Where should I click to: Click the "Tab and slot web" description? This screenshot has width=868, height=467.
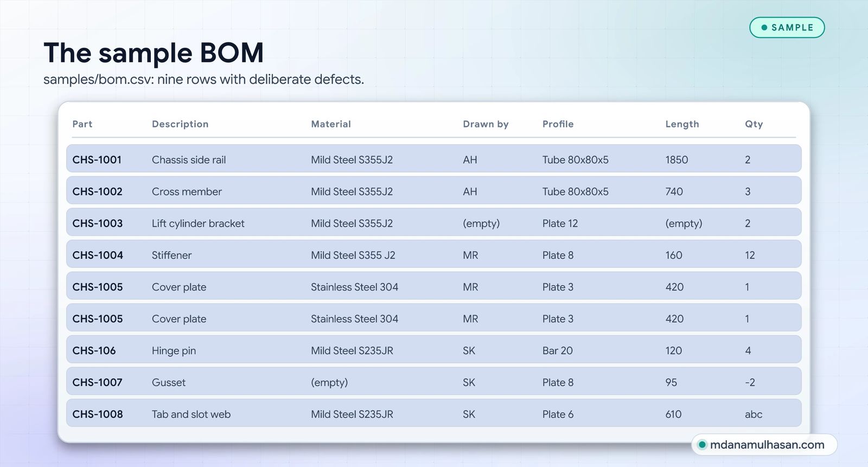click(191, 414)
